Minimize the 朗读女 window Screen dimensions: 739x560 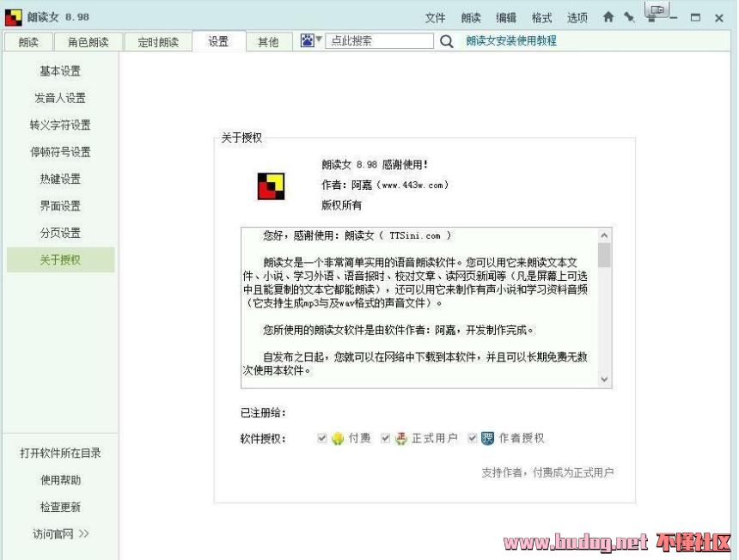tap(674, 18)
